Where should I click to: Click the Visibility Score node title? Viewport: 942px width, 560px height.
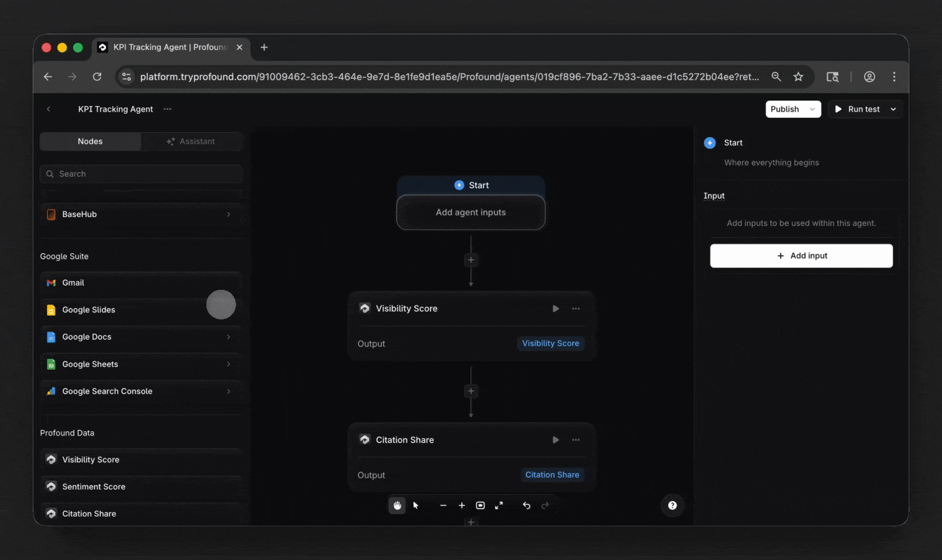(407, 309)
